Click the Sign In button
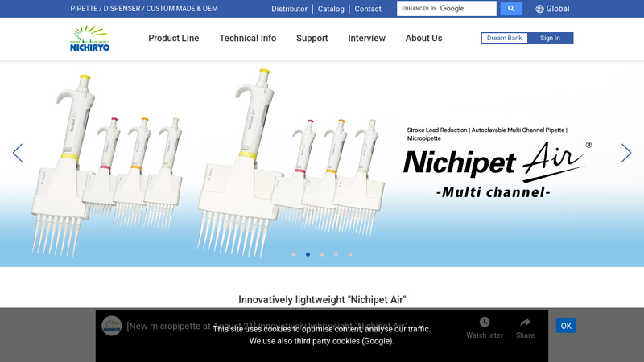 550,38
